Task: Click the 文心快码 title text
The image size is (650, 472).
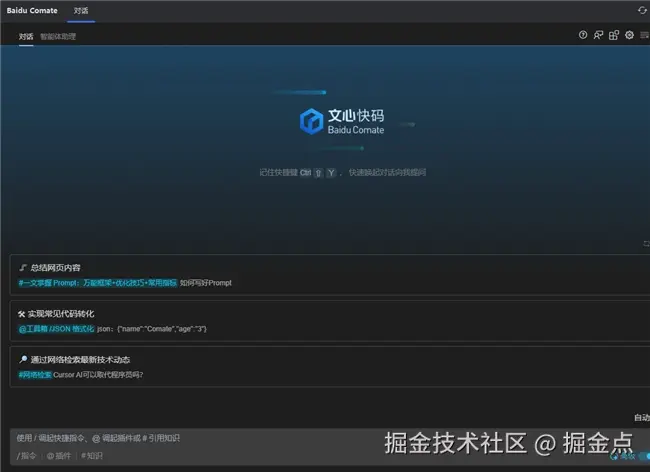Action: pyautogui.click(x=356, y=116)
